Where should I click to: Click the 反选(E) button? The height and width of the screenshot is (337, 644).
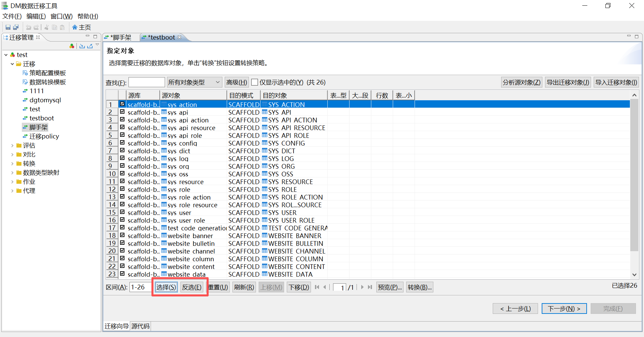(192, 287)
